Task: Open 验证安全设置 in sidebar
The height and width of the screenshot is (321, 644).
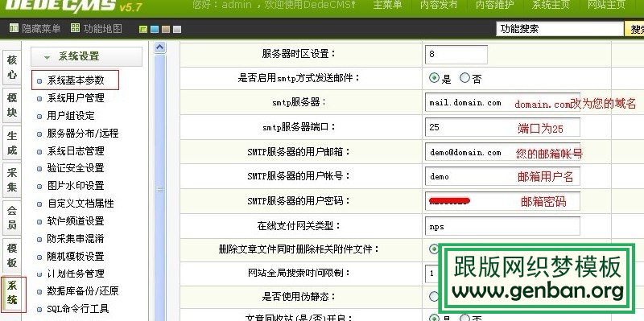Action: click(x=76, y=168)
